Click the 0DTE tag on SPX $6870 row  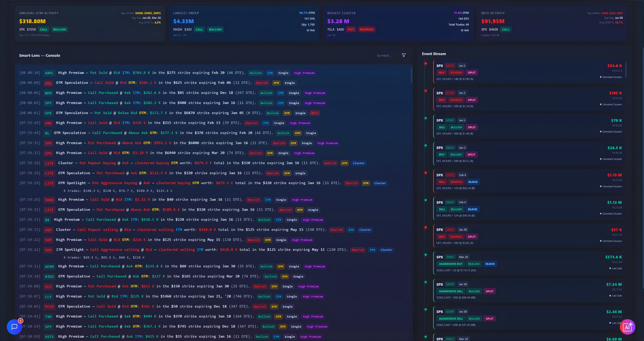[314, 113]
